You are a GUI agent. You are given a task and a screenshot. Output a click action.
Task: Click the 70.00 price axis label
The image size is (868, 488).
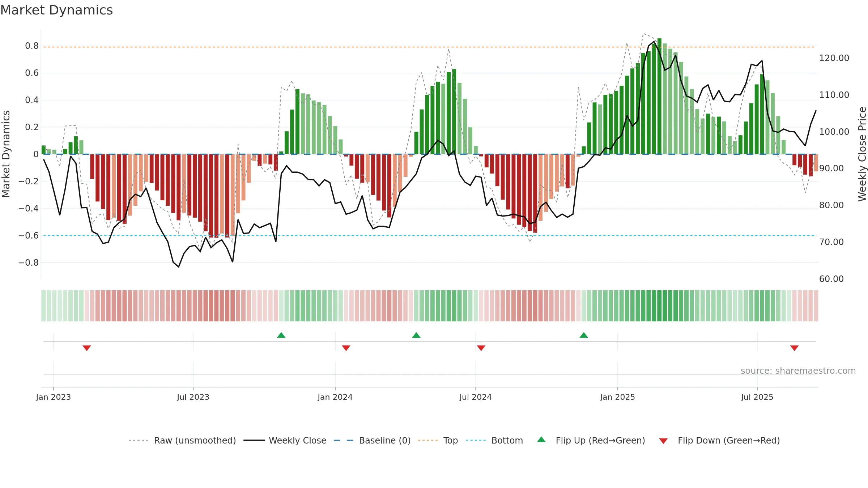coord(831,242)
